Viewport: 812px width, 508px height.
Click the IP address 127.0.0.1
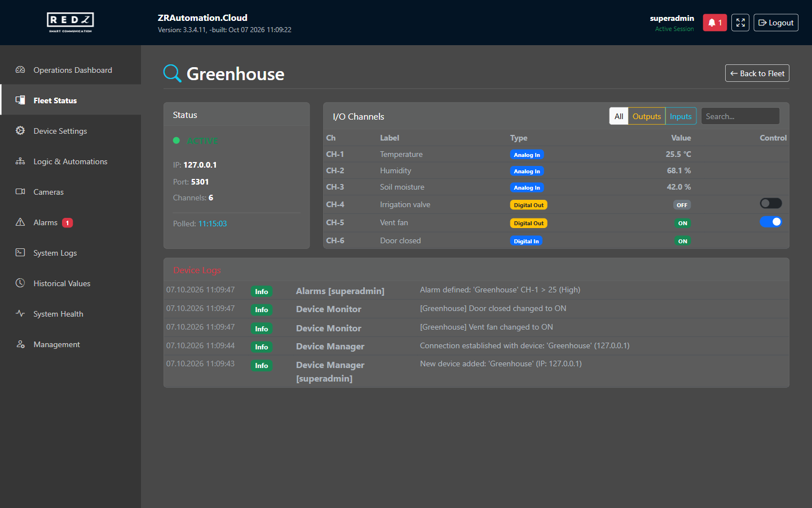click(x=200, y=165)
